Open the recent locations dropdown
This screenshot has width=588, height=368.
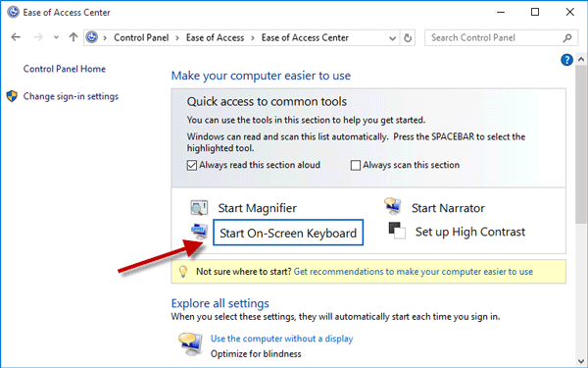pyautogui.click(x=56, y=37)
